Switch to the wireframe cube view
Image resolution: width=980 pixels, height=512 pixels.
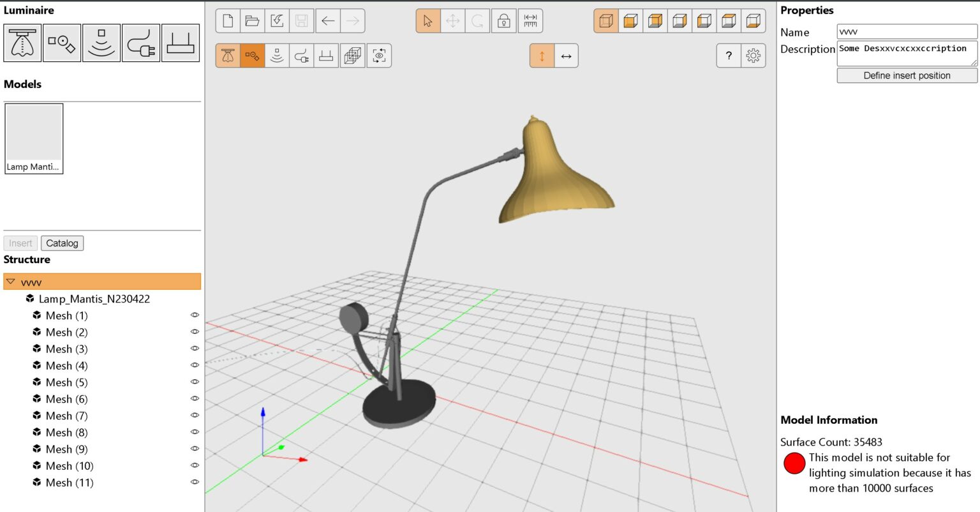[352, 56]
